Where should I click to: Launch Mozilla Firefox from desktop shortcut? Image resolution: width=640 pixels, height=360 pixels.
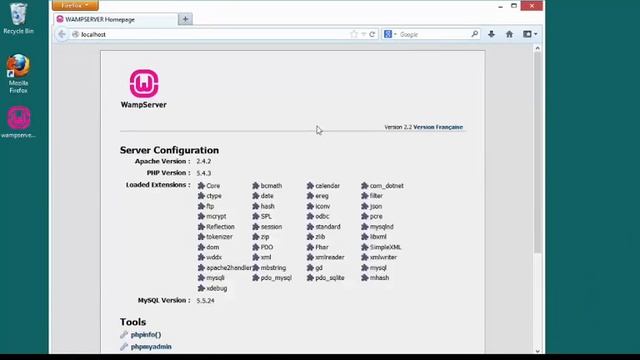click(x=18, y=73)
